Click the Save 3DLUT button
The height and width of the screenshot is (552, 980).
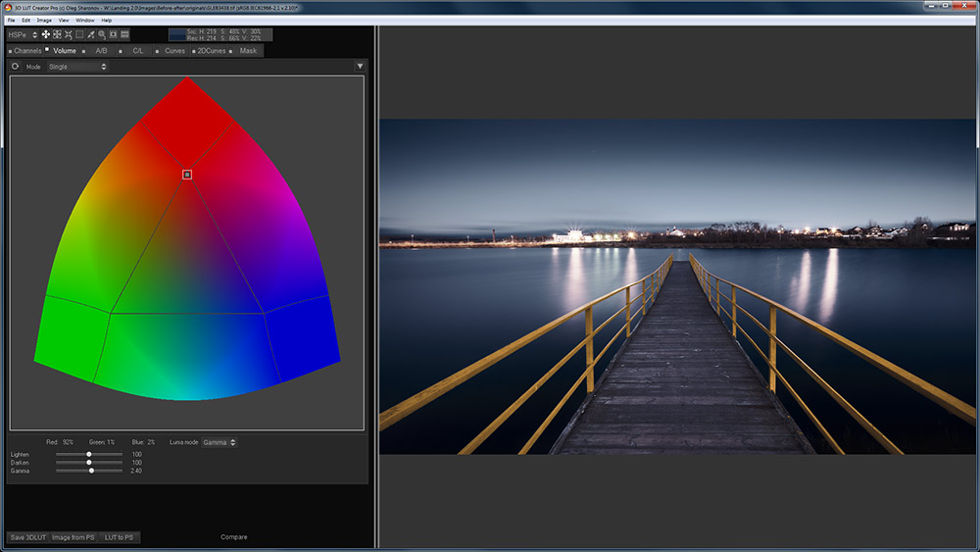(26, 537)
